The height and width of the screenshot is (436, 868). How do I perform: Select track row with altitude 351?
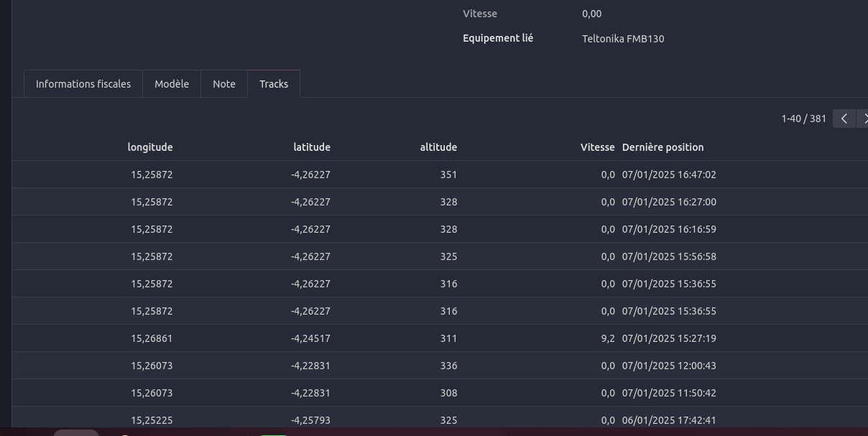pyautogui.click(x=448, y=175)
